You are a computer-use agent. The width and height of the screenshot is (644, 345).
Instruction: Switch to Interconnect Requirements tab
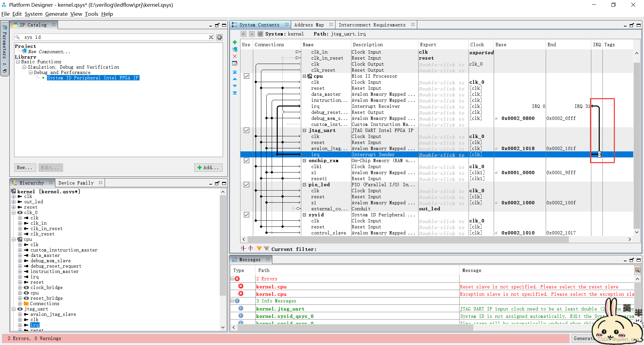click(372, 25)
